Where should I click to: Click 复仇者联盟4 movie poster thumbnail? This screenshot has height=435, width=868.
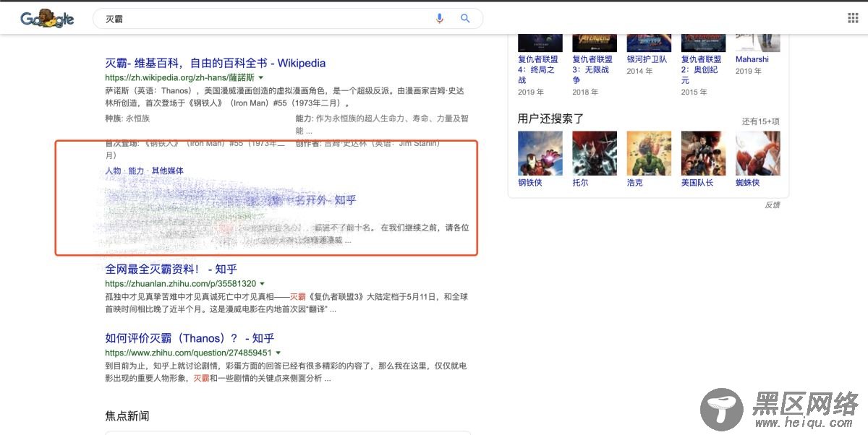click(x=540, y=42)
